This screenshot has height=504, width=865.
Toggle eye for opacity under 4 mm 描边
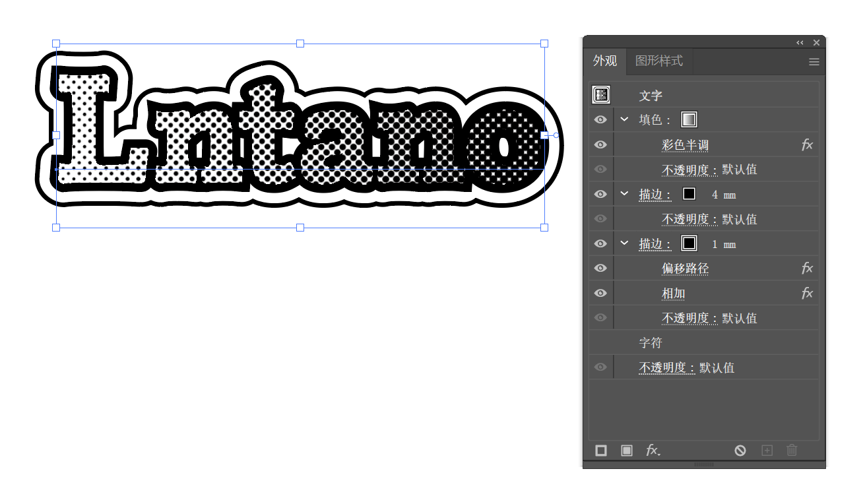pyautogui.click(x=600, y=219)
